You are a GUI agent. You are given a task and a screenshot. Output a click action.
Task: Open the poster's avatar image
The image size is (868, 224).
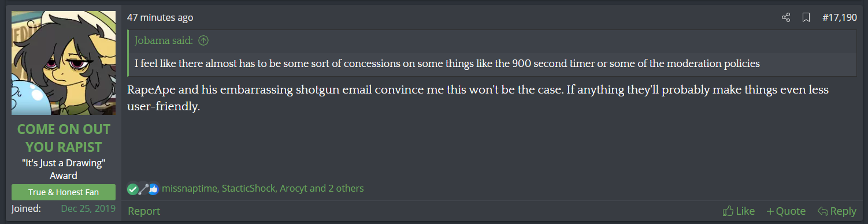pos(64,63)
